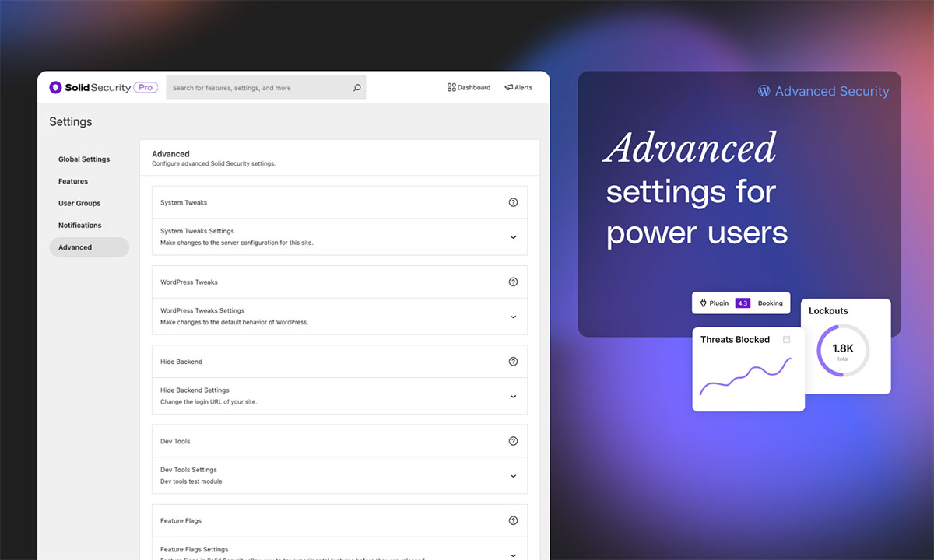Open help for System Tweaks
The height and width of the screenshot is (560, 934).
click(513, 202)
